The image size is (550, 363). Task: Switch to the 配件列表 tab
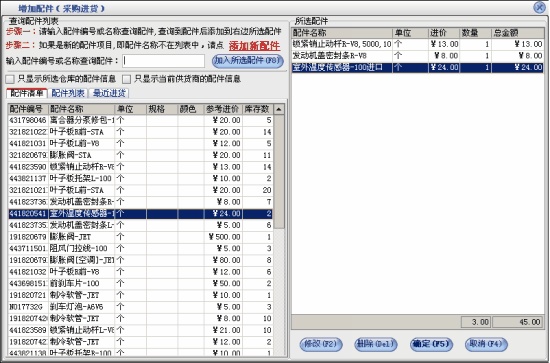click(x=68, y=93)
